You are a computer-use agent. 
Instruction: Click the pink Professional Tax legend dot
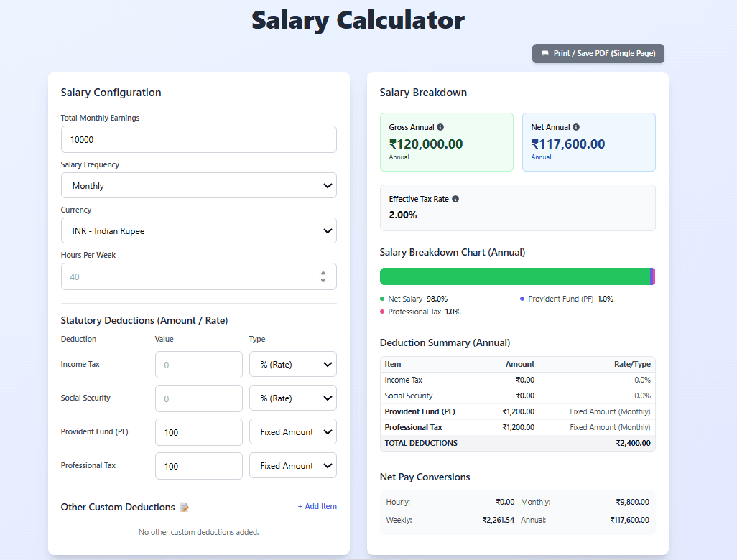click(384, 312)
